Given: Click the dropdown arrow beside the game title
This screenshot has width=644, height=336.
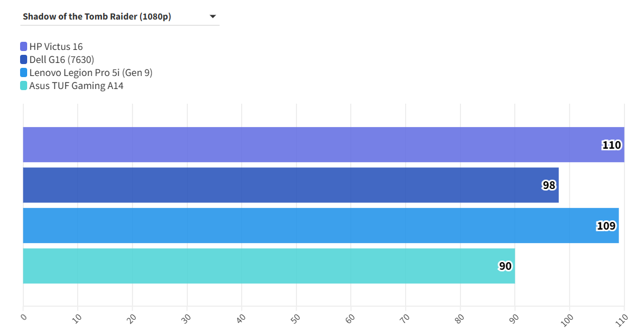Looking at the screenshot, I should (x=213, y=17).
